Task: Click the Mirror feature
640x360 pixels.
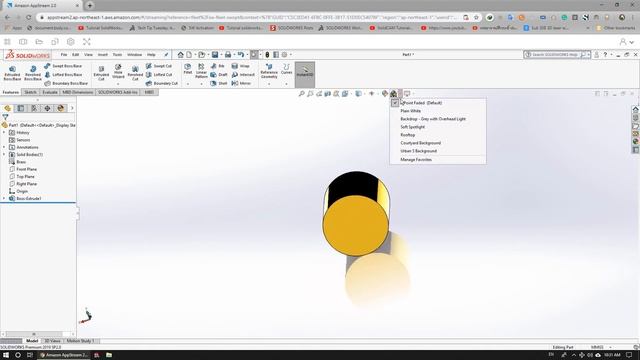Action: (241, 83)
